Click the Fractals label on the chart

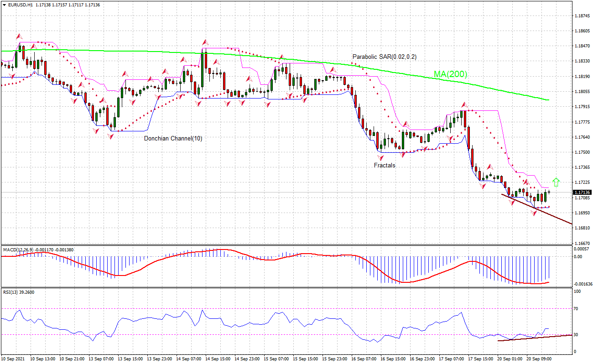385,166
